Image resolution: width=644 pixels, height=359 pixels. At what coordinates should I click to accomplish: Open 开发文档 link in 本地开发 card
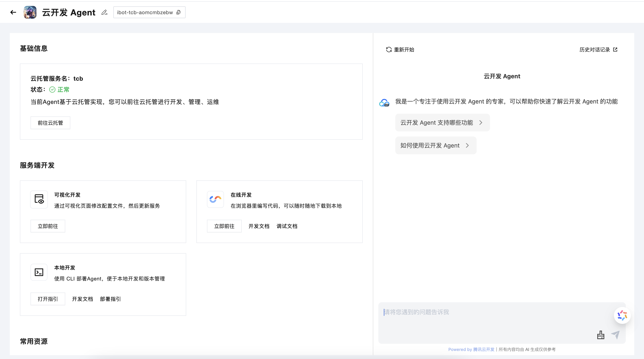pos(82,299)
